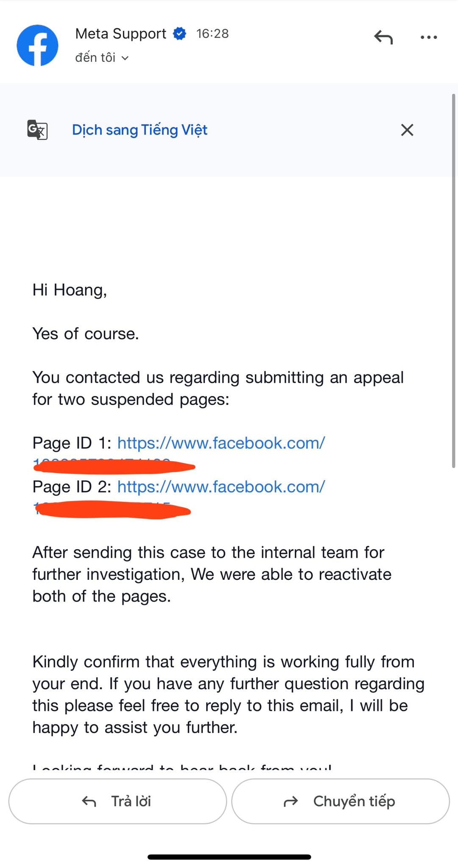The width and height of the screenshot is (458, 868).
Task: Open the Page ID 1 facebook.com link
Action: tap(221, 443)
